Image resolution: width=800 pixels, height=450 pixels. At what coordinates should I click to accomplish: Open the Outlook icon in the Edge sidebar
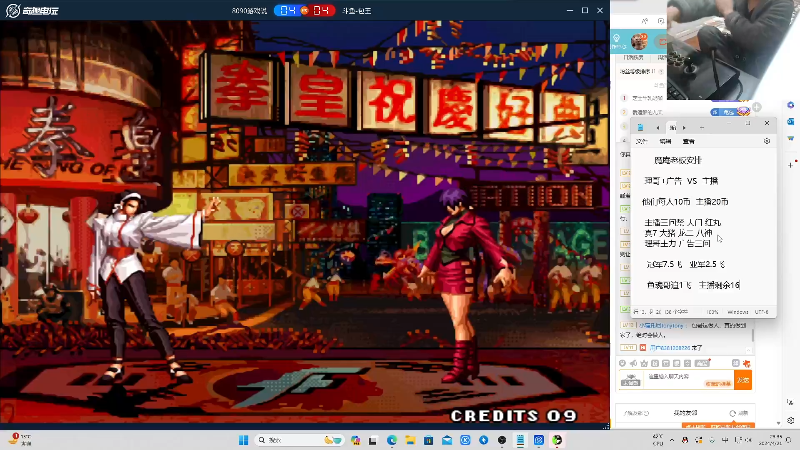(x=790, y=121)
